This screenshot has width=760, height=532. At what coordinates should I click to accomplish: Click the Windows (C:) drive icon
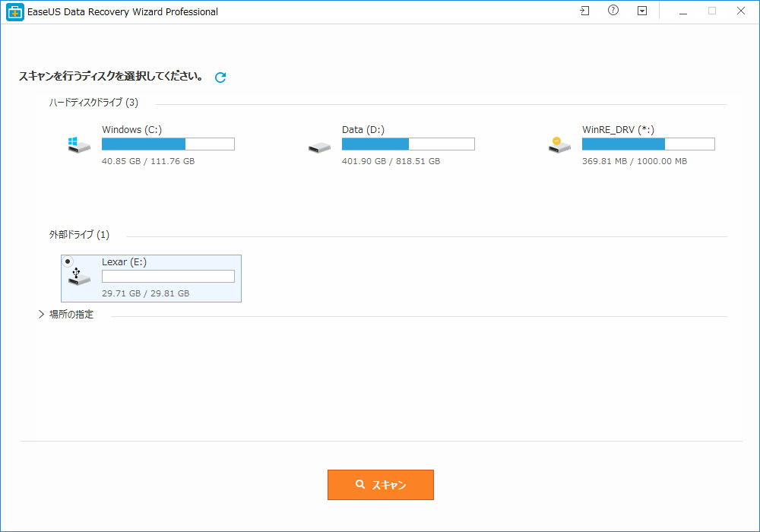(x=79, y=145)
